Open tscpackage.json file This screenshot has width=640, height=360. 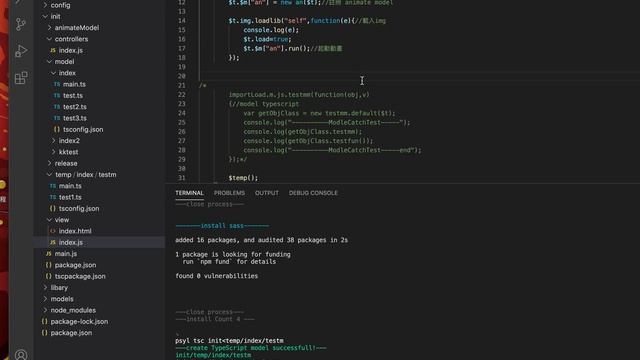(x=80, y=276)
